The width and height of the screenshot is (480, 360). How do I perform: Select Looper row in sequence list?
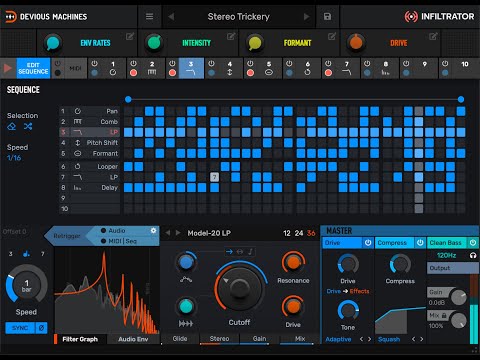pyautogui.click(x=89, y=166)
